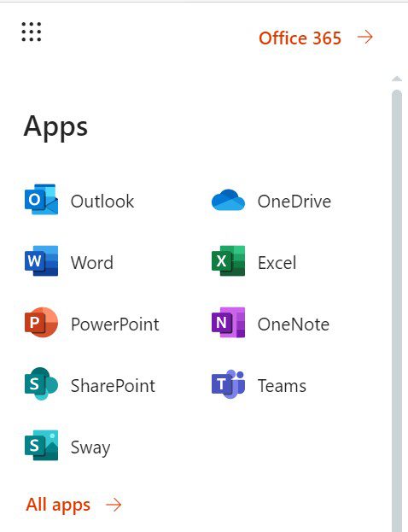This screenshot has width=408, height=532.
Task: Open the All apps link
Action: pyautogui.click(x=58, y=505)
